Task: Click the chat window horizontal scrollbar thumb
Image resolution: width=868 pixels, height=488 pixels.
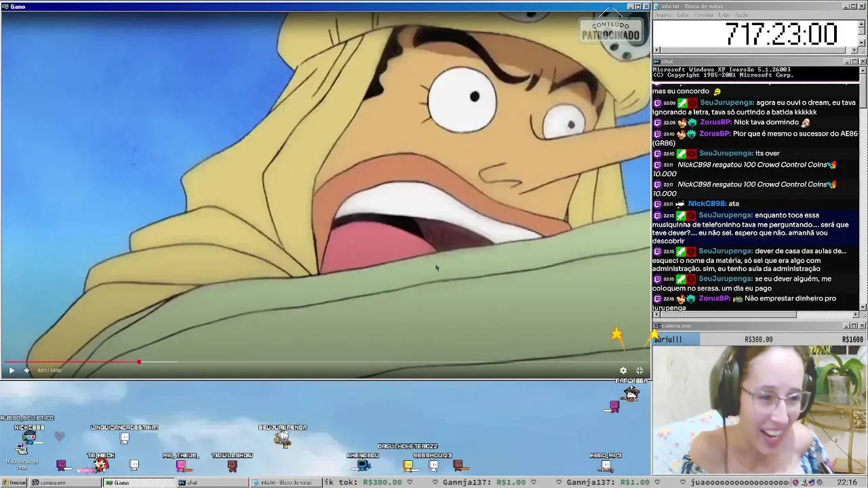Action: (x=728, y=314)
